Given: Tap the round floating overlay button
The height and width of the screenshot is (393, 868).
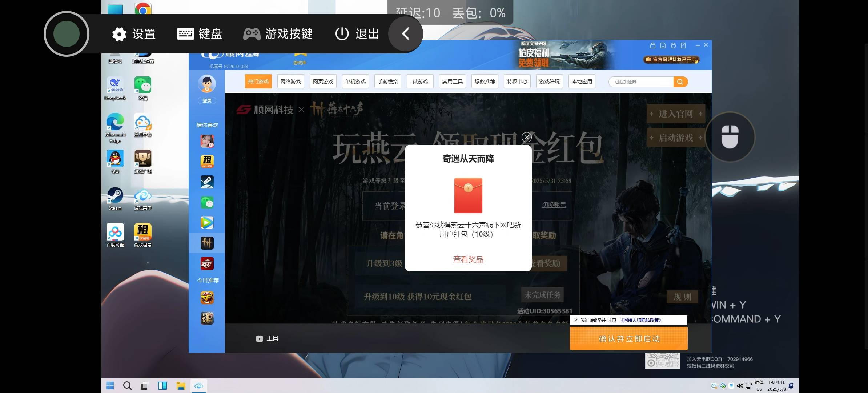Looking at the screenshot, I should 67,34.
